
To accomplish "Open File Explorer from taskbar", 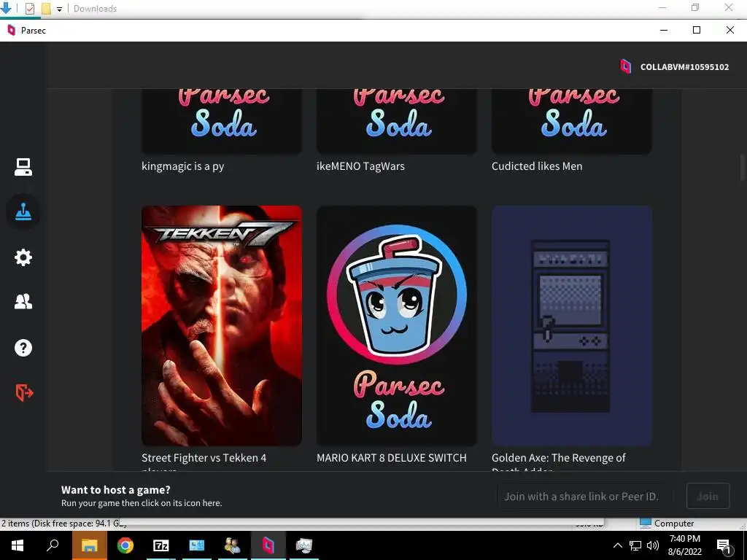I will pyautogui.click(x=89, y=545).
